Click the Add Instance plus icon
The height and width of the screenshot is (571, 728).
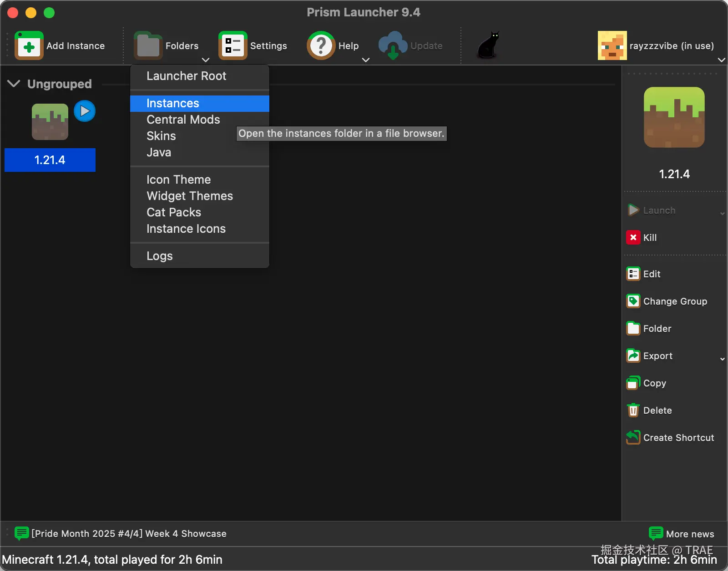tap(29, 45)
